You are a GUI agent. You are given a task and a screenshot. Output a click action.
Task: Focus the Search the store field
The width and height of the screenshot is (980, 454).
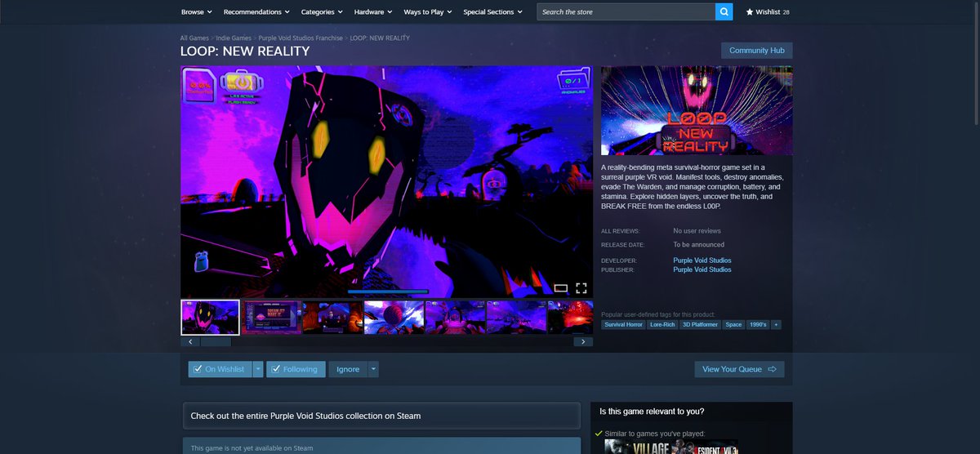click(626, 12)
